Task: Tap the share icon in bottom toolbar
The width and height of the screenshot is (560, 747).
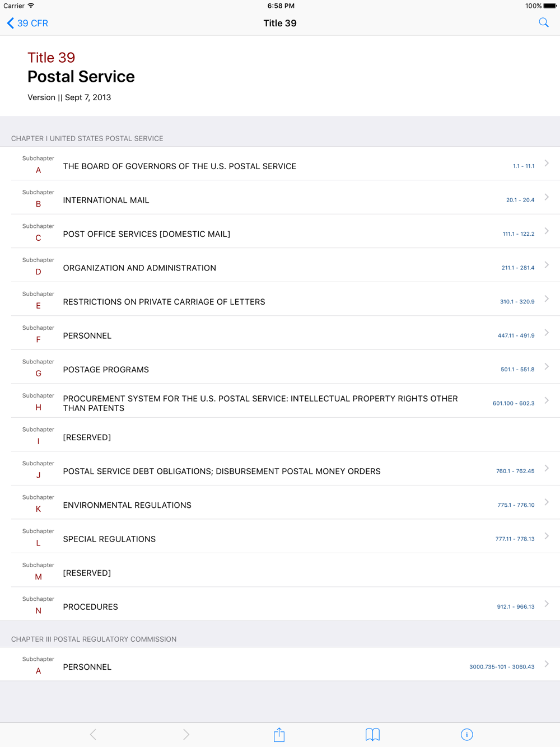Action: [x=279, y=735]
